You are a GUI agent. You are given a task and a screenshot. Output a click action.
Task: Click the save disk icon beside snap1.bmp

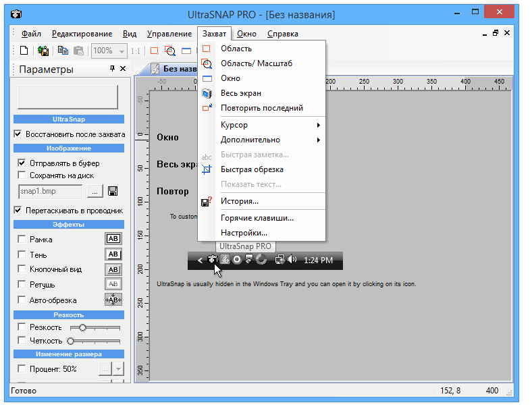pos(113,191)
